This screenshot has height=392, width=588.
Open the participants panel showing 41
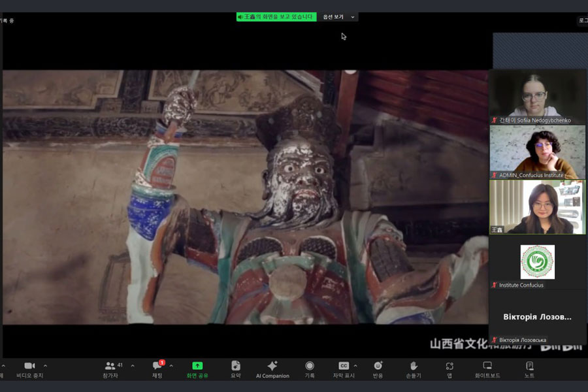tap(110, 370)
